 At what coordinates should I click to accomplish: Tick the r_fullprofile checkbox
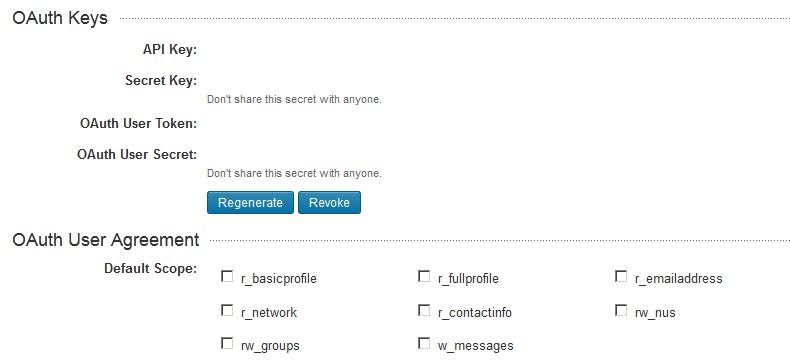pyautogui.click(x=424, y=276)
